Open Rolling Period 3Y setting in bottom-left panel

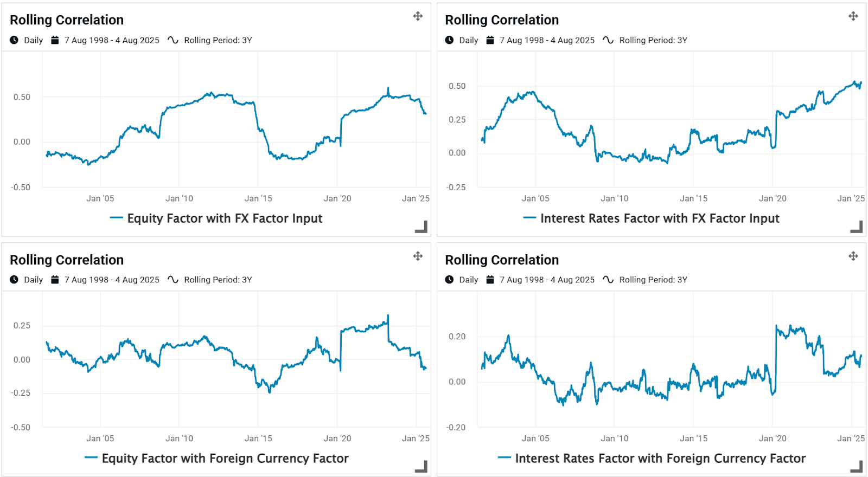point(218,280)
